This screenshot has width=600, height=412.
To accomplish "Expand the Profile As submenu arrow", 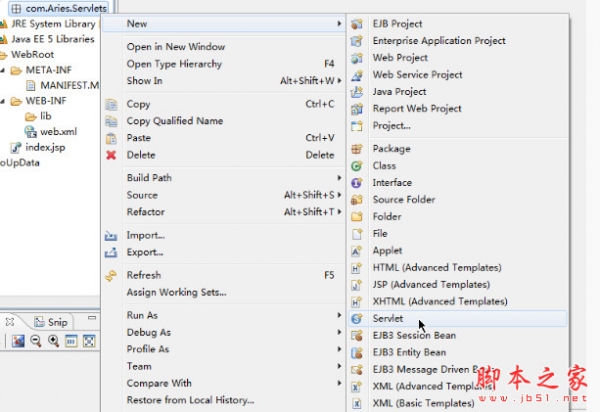I will pos(339,349).
